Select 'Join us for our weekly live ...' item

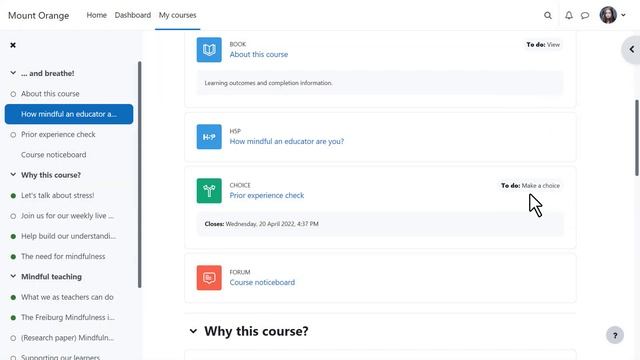[x=67, y=216]
